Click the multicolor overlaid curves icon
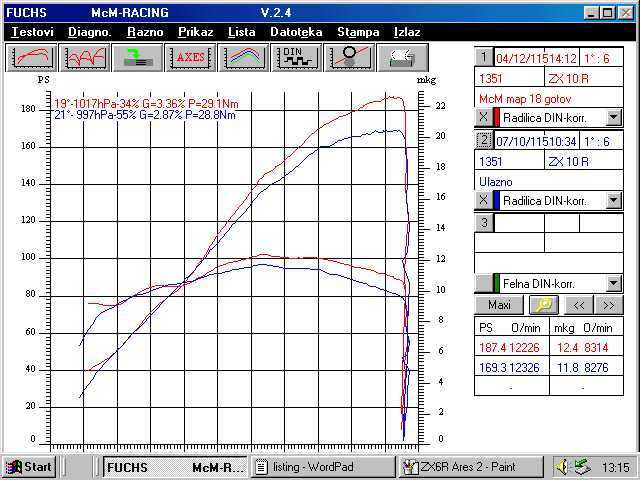 pyautogui.click(x=243, y=57)
